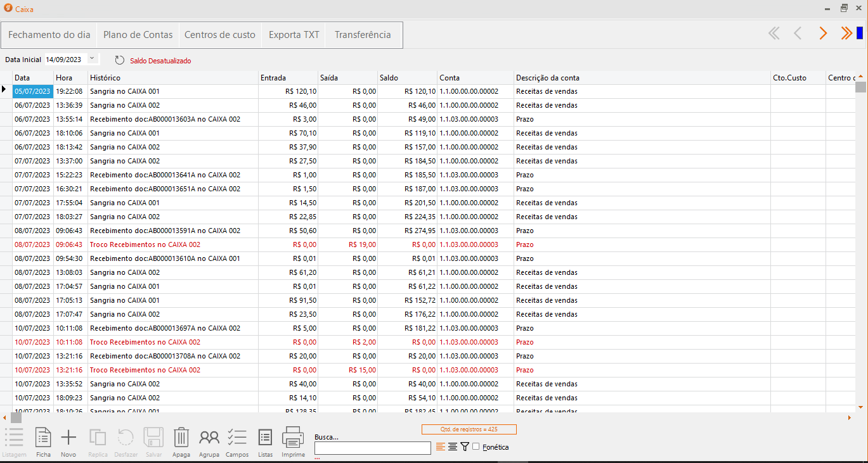
Task: Go to the previous record
Action: tap(798, 34)
